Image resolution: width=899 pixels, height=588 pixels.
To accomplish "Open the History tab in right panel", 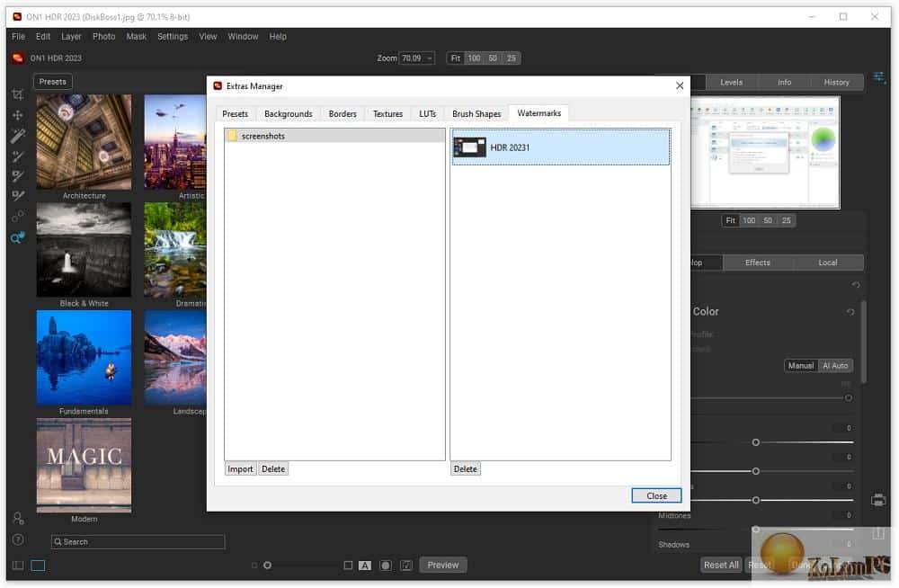I will [836, 83].
